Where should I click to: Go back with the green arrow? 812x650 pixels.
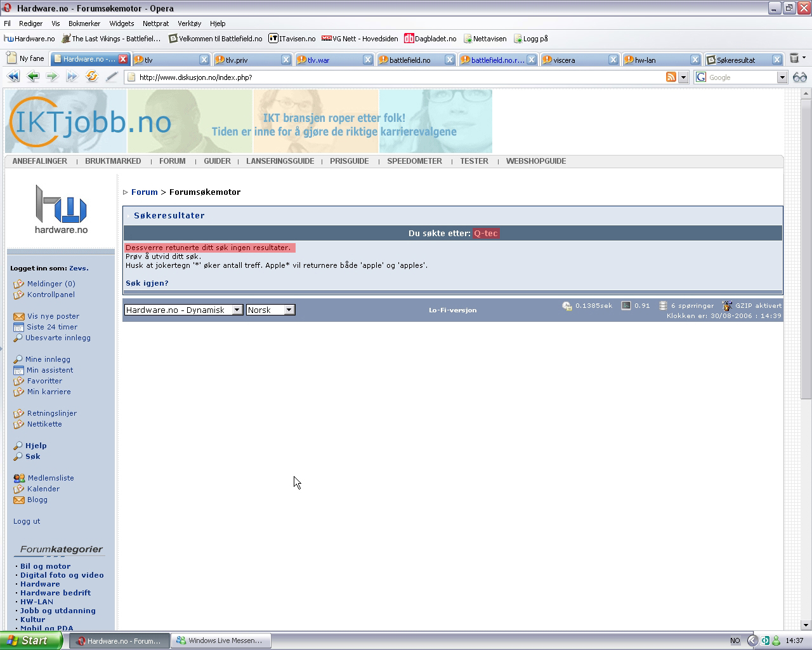(33, 77)
